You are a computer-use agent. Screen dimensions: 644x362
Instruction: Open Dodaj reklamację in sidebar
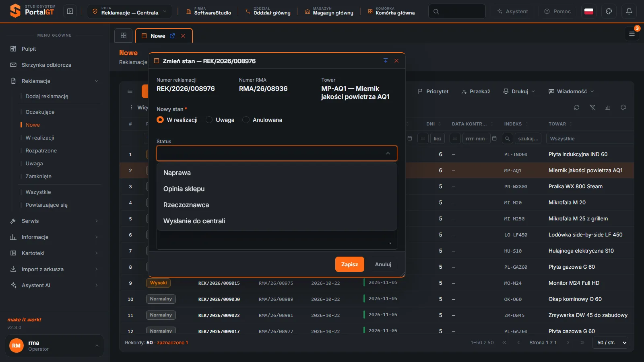[x=47, y=97]
